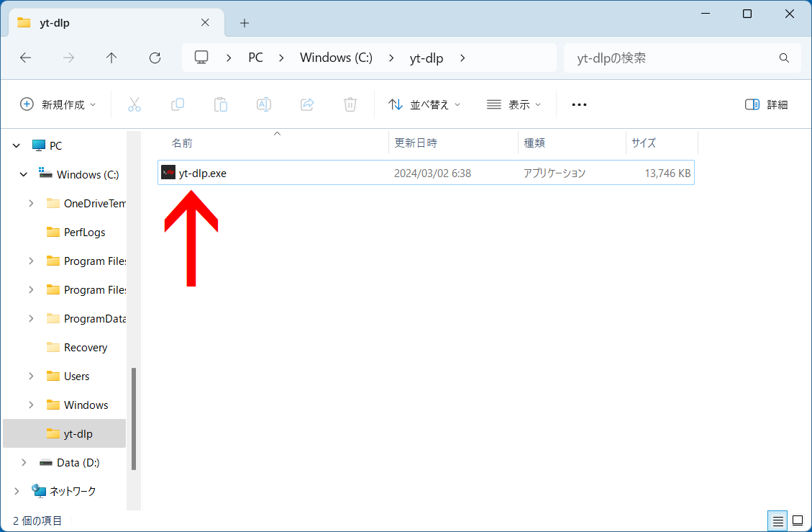The height and width of the screenshot is (532, 812).
Task: Expand the OneDriveTemp folder node
Action: click(x=31, y=203)
